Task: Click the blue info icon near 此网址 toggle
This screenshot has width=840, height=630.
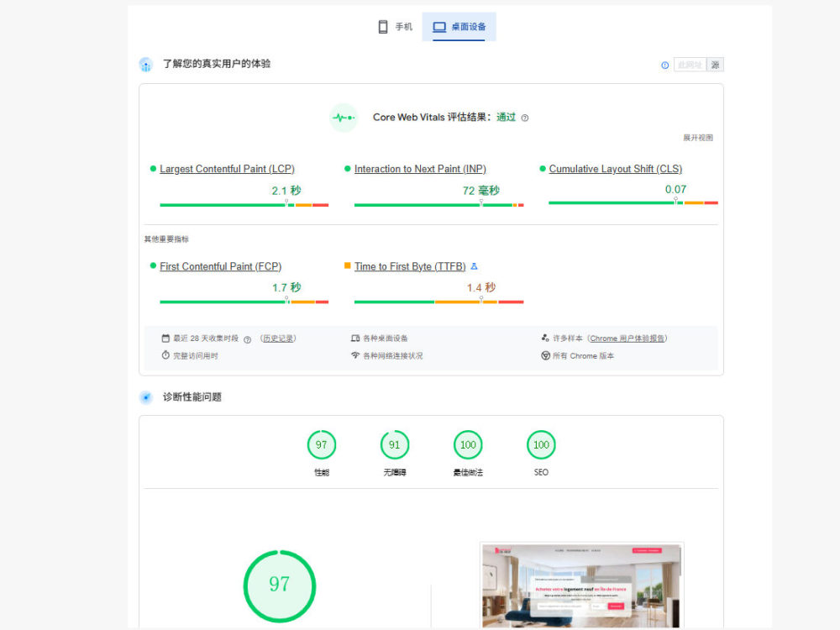Action: tap(664, 66)
